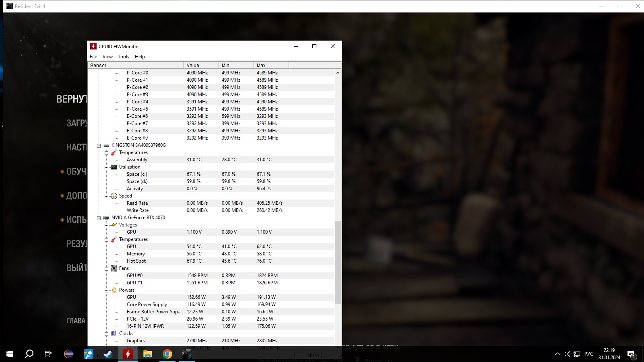Collapse the Fans section
Screen dimensions: 644x362
coord(106,268)
